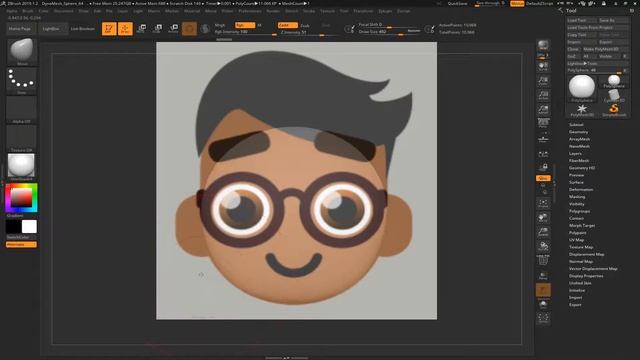Open the Dots stroke selector
640x360 pixels.
click(22, 80)
